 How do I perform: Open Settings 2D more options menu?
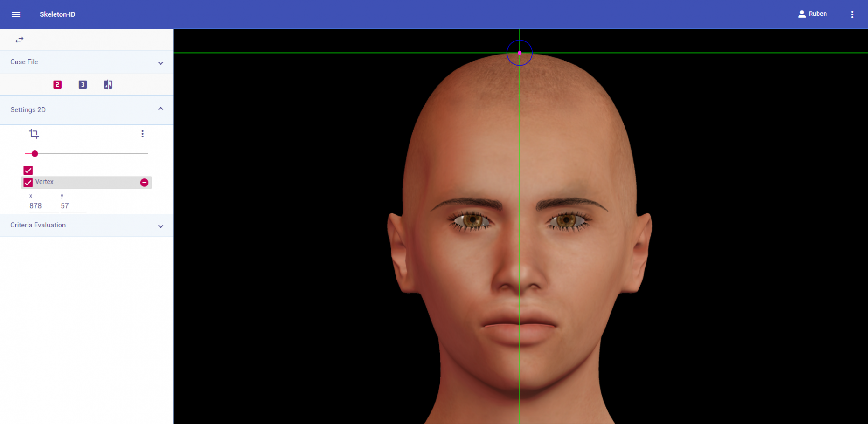click(142, 134)
